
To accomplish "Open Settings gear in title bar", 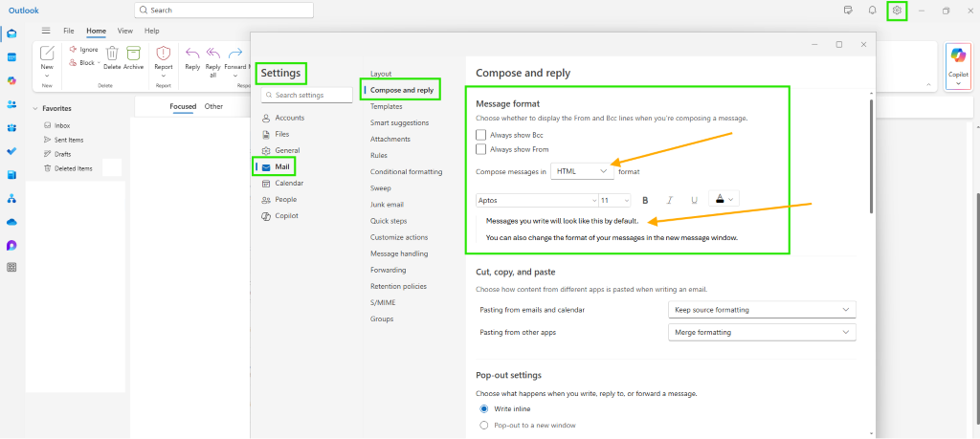I will pyautogui.click(x=897, y=10).
